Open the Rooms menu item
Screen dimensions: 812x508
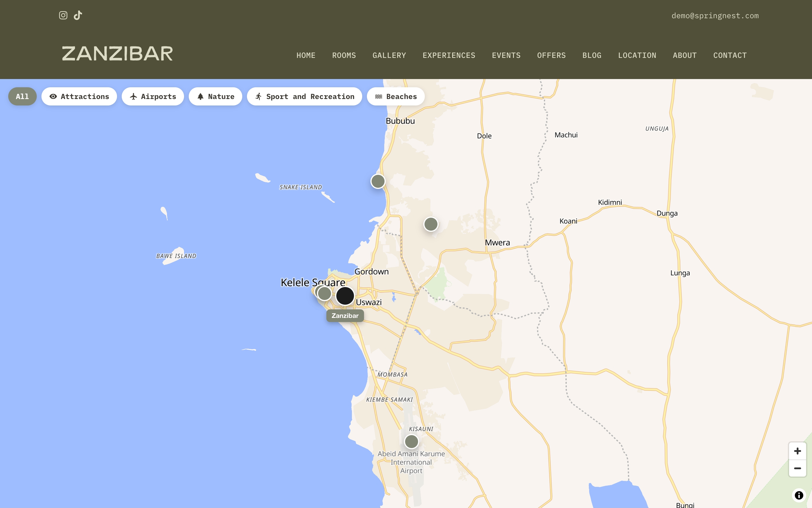click(x=344, y=56)
